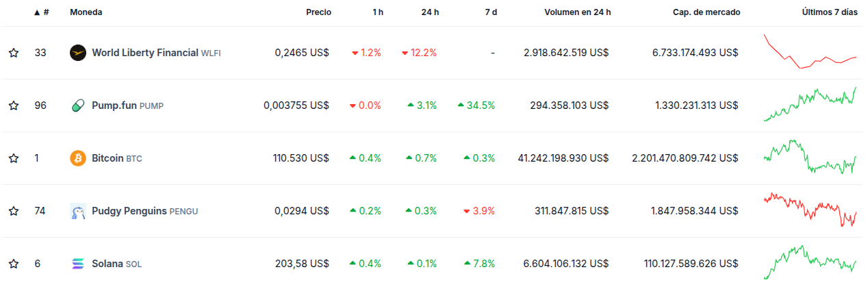Toggle the favorite star for Bitcoin
The height and width of the screenshot is (287, 868).
point(14,158)
